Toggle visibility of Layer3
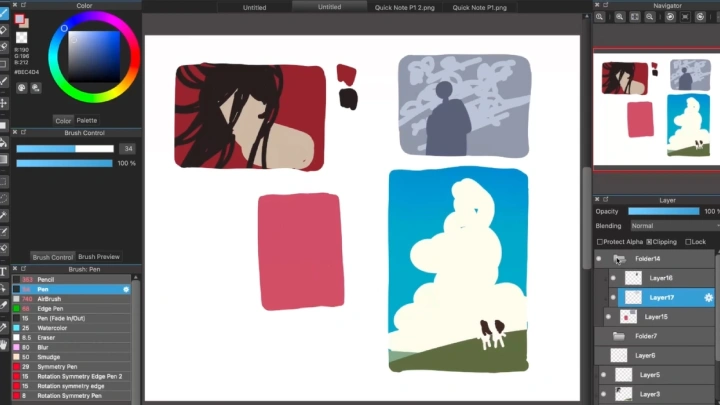The image size is (720, 405). coord(603,394)
